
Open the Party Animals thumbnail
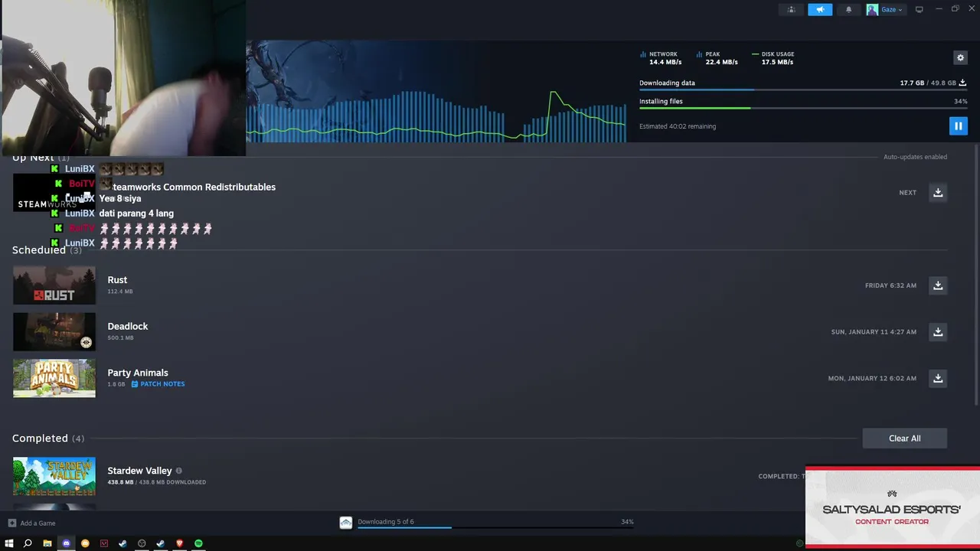(x=54, y=378)
